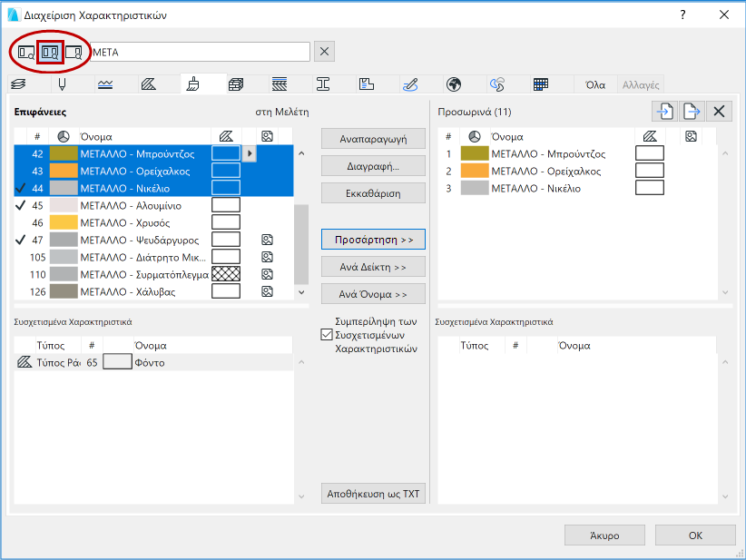Click the search left list icon
The height and width of the screenshot is (560, 746).
[x=26, y=52]
